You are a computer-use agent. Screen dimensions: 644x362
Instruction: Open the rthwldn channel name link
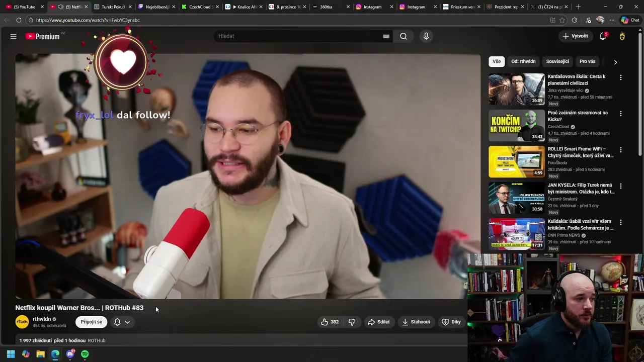coord(42,319)
